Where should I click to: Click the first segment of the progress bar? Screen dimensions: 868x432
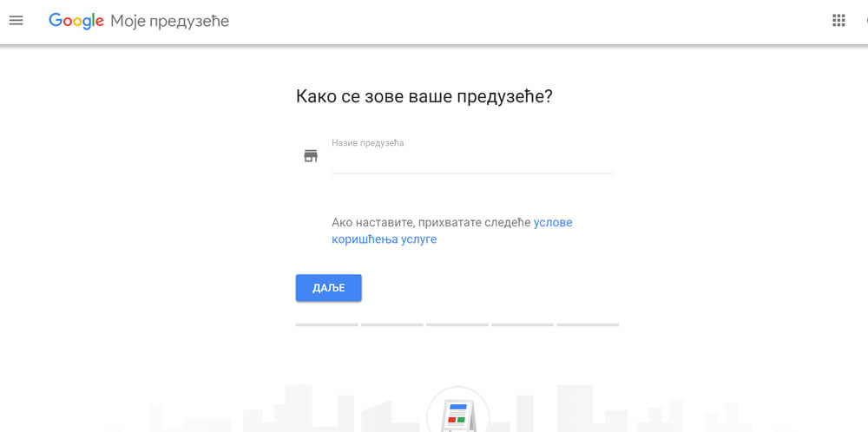[326, 324]
